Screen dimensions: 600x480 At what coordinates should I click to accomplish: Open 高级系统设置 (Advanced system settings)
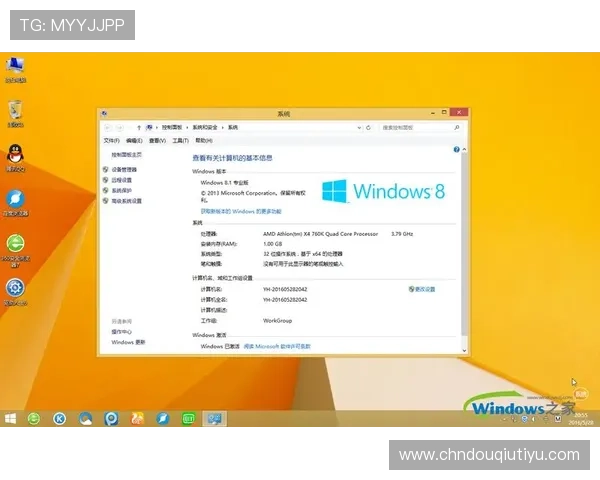(x=127, y=201)
